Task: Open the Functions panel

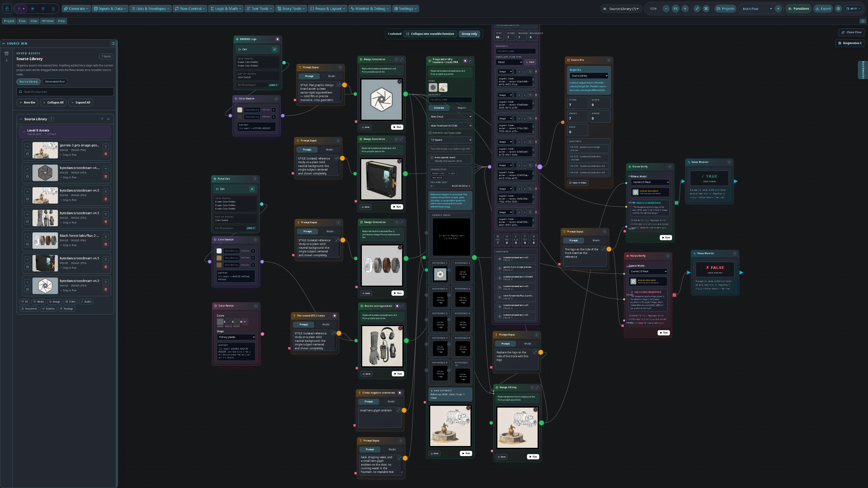Action: tap(798, 9)
